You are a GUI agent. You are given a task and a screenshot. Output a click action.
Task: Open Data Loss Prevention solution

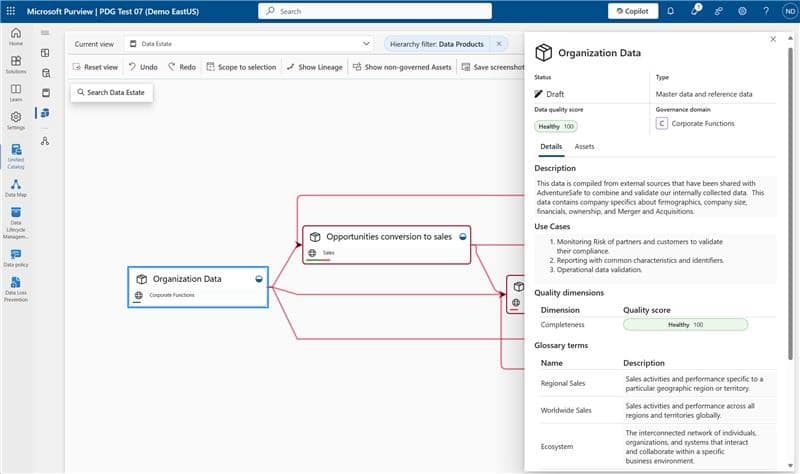pos(16,289)
